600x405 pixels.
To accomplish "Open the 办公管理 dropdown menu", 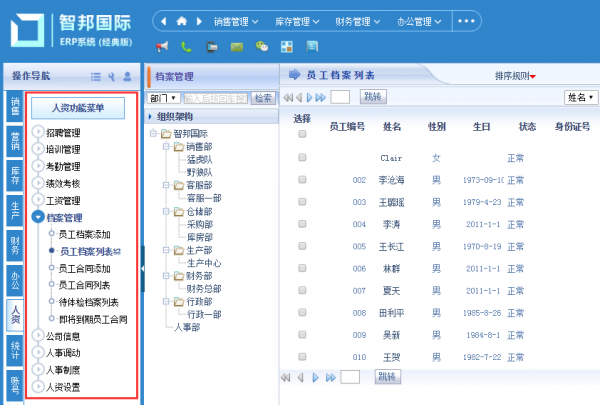I will coord(419,22).
